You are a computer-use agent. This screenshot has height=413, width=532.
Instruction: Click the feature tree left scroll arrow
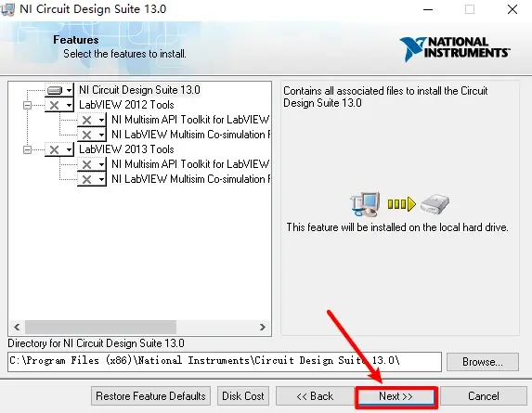point(17,327)
